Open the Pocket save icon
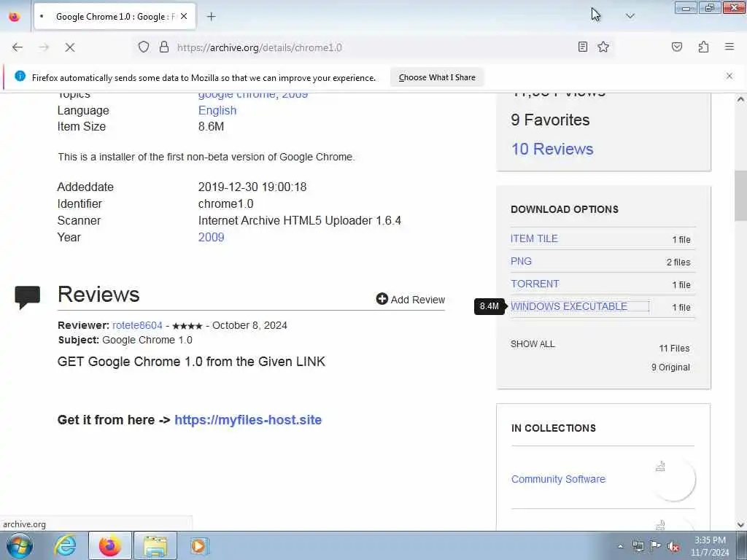 tap(677, 47)
